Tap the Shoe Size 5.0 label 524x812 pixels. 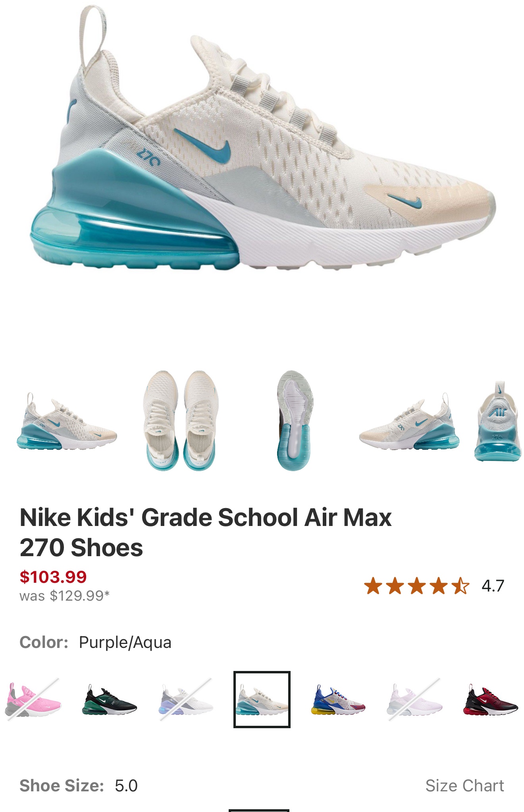coord(79,785)
